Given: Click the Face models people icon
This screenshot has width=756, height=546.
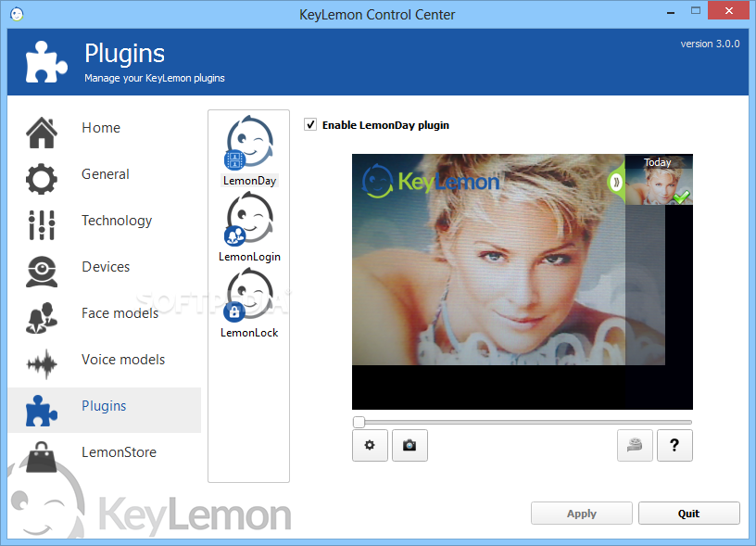Looking at the screenshot, I should click(x=42, y=318).
